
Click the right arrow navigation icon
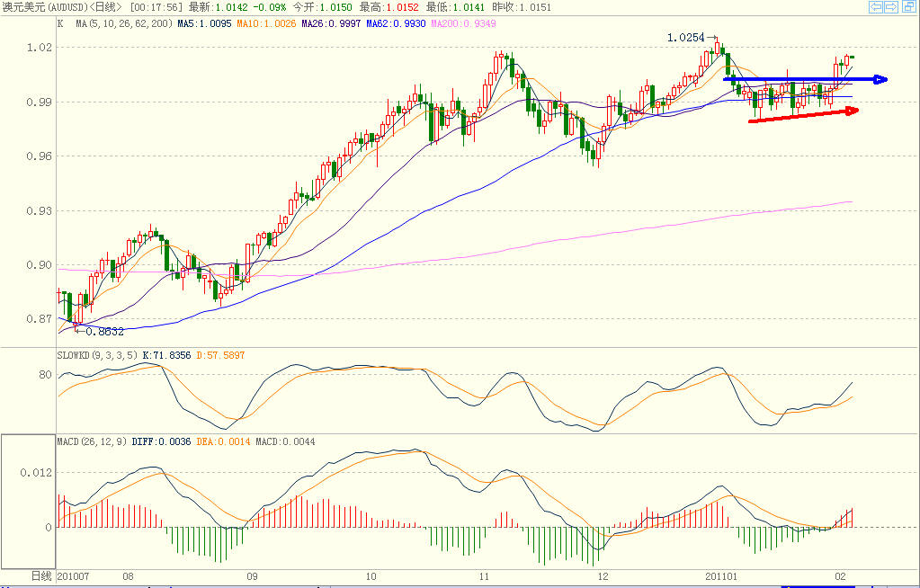pyautogui.click(x=890, y=7)
